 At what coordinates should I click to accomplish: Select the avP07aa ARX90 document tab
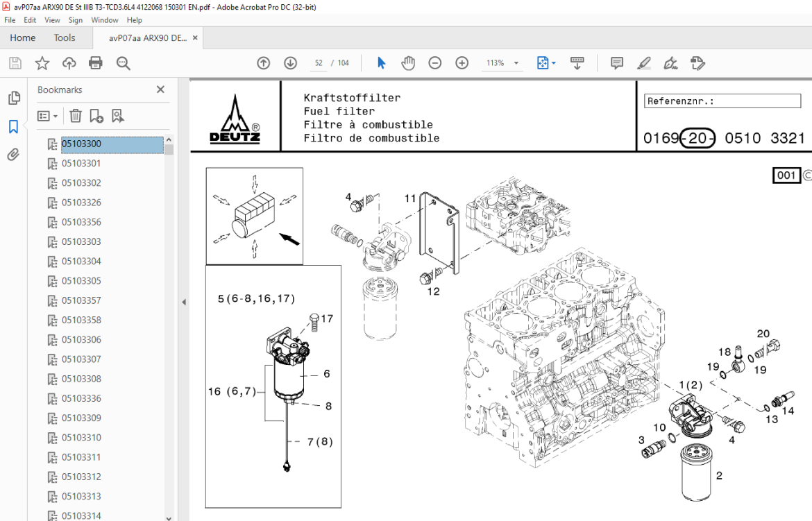coord(148,37)
